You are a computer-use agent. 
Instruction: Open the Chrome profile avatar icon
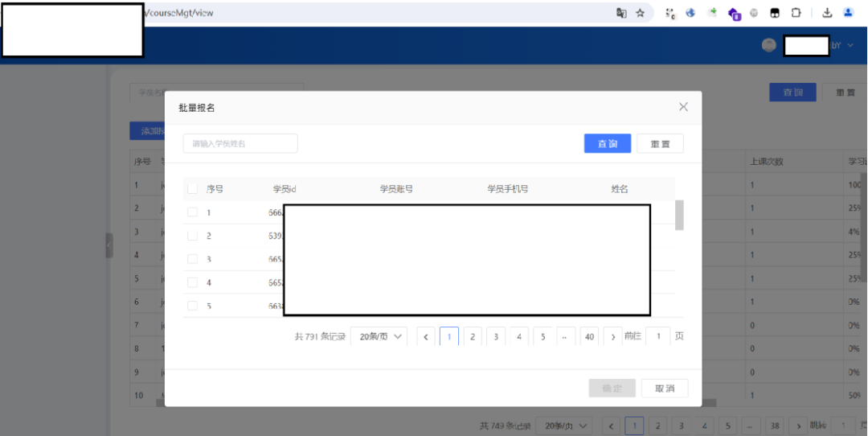point(849,13)
